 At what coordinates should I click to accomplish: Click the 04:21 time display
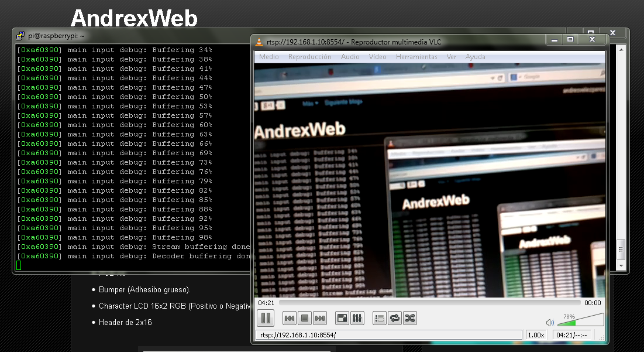coord(265,303)
